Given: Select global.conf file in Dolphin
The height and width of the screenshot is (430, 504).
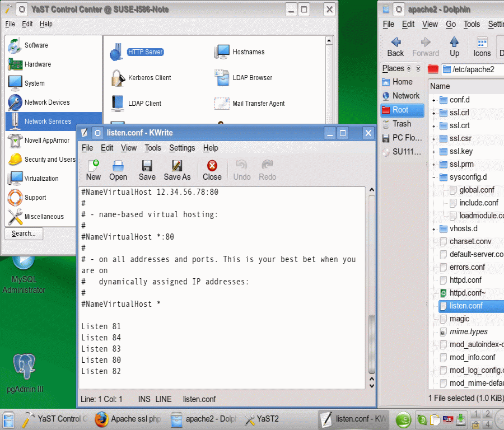Looking at the screenshot, I should point(472,190).
